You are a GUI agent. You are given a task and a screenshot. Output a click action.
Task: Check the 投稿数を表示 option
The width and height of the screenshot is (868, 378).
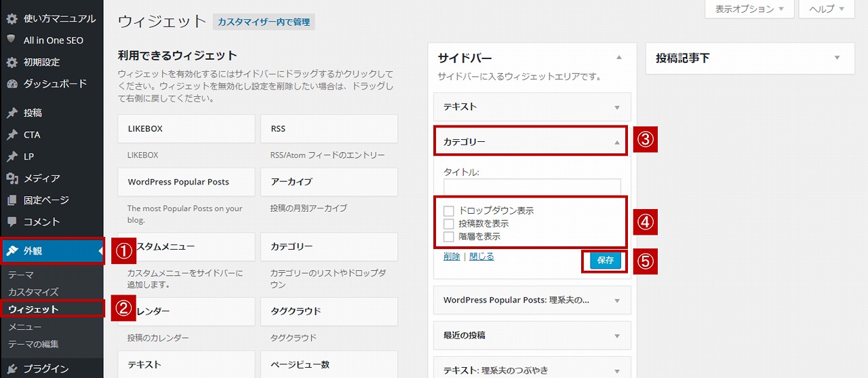pyautogui.click(x=448, y=224)
